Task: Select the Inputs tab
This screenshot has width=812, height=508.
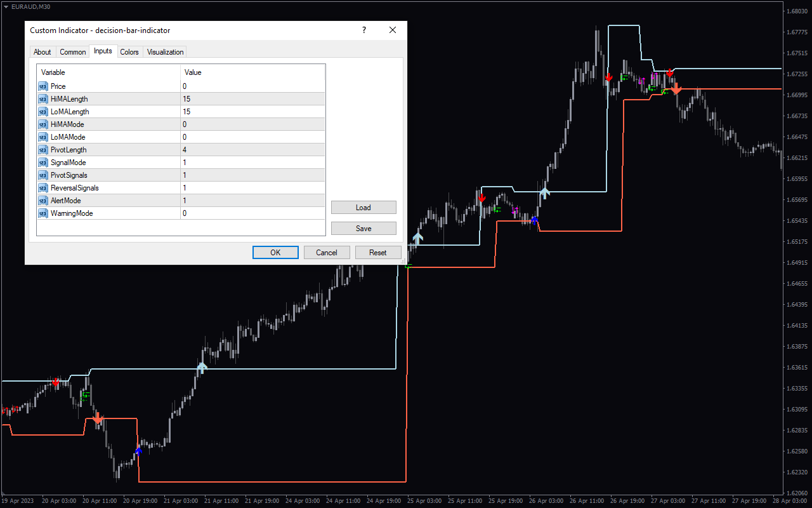Action: click(x=103, y=51)
